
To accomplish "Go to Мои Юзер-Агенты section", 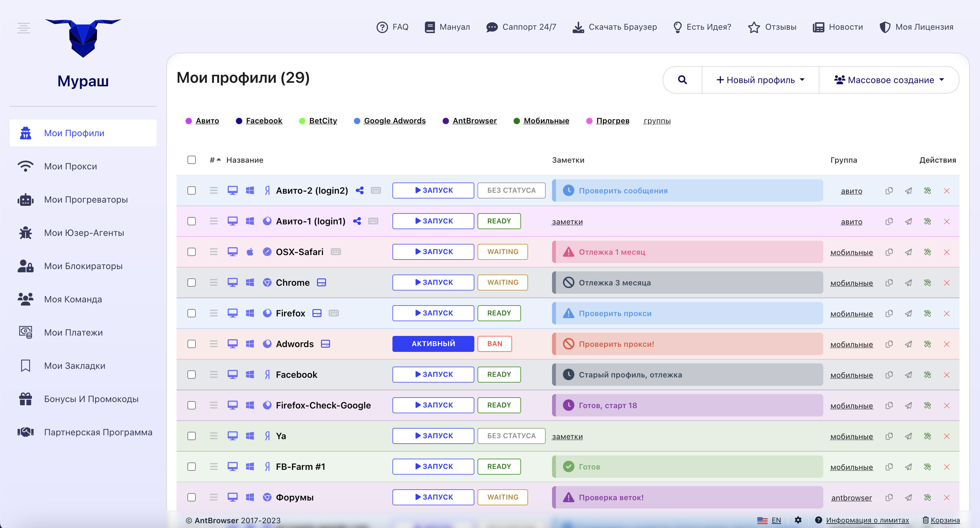I will pyautogui.click(x=83, y=233).
